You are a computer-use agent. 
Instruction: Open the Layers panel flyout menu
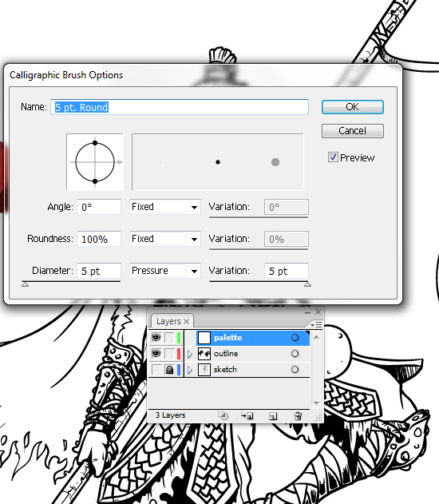tap(316, 324)
